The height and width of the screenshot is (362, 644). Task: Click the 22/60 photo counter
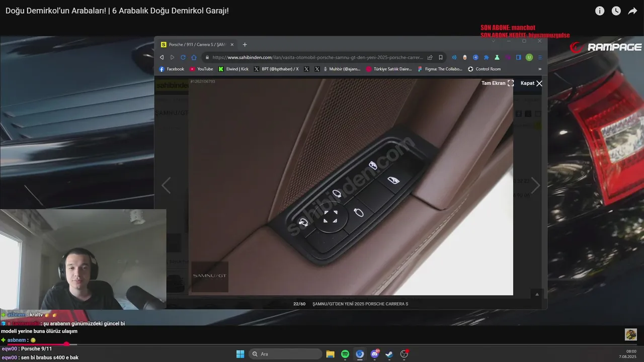pos(299,304)
